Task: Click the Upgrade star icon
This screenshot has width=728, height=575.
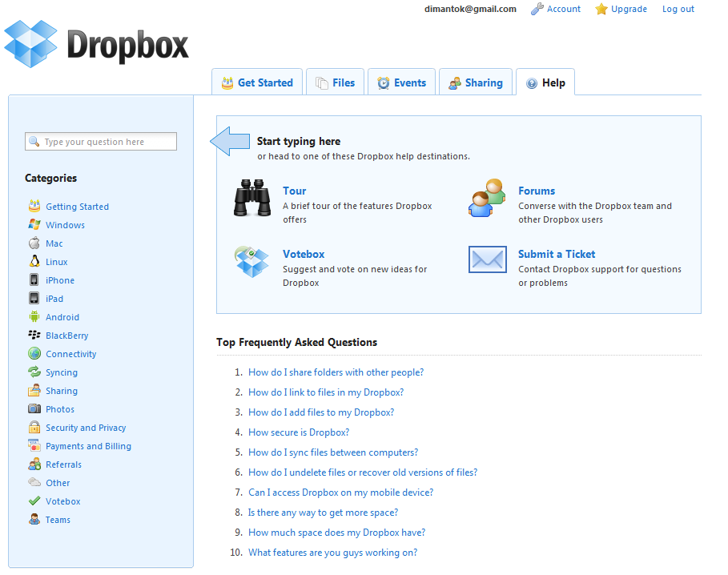Action: click(x=601, y=10)
